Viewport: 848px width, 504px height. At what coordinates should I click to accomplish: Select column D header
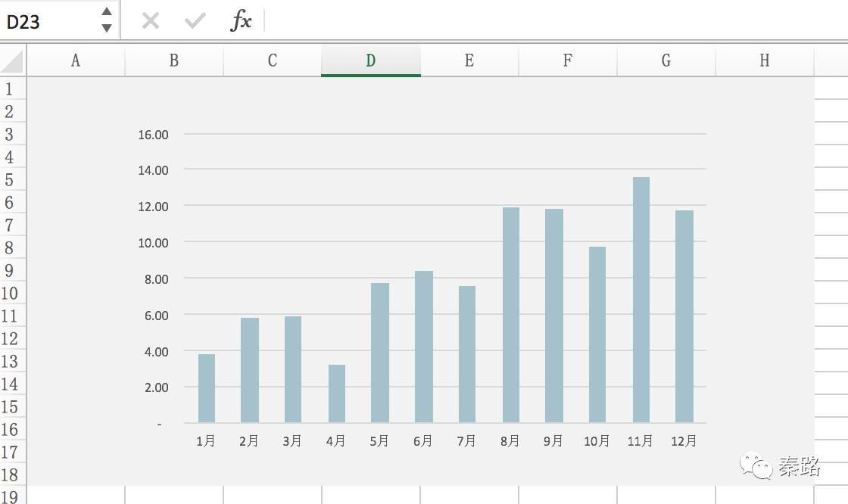coord(371,61)
